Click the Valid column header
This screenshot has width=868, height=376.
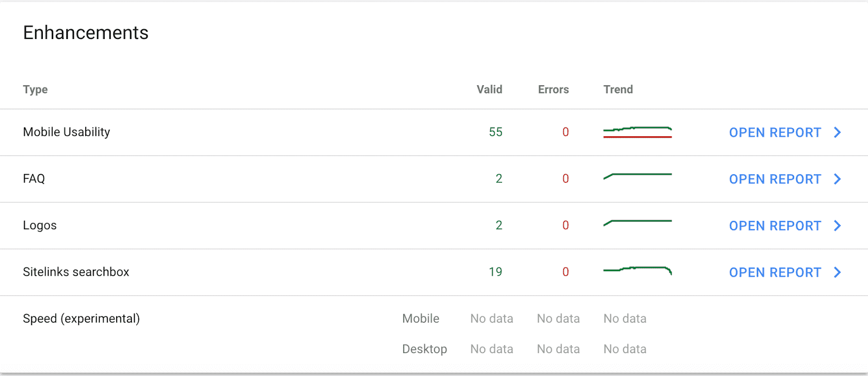(x=489, y=90)
